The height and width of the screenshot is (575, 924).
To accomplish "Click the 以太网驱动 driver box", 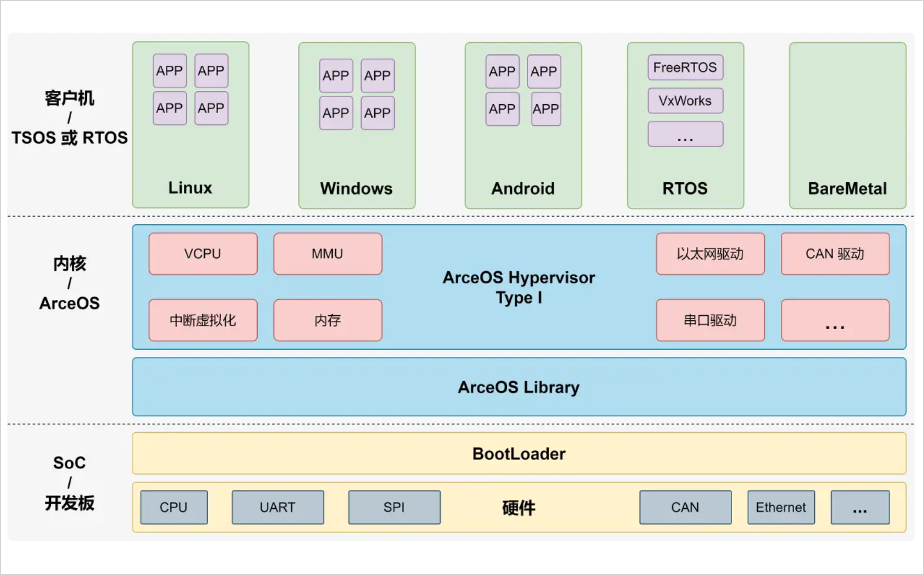I will (710, 254).
